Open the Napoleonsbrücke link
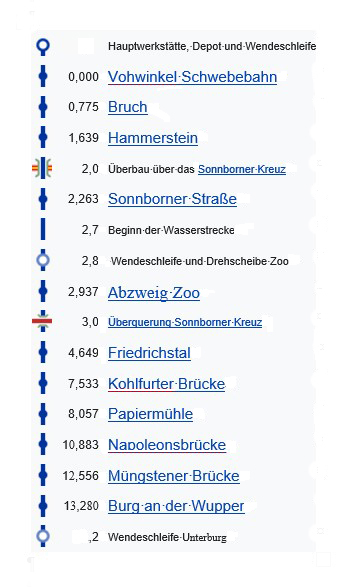The height and width of the screenshot is (587, 363). [x=167, y=445]
